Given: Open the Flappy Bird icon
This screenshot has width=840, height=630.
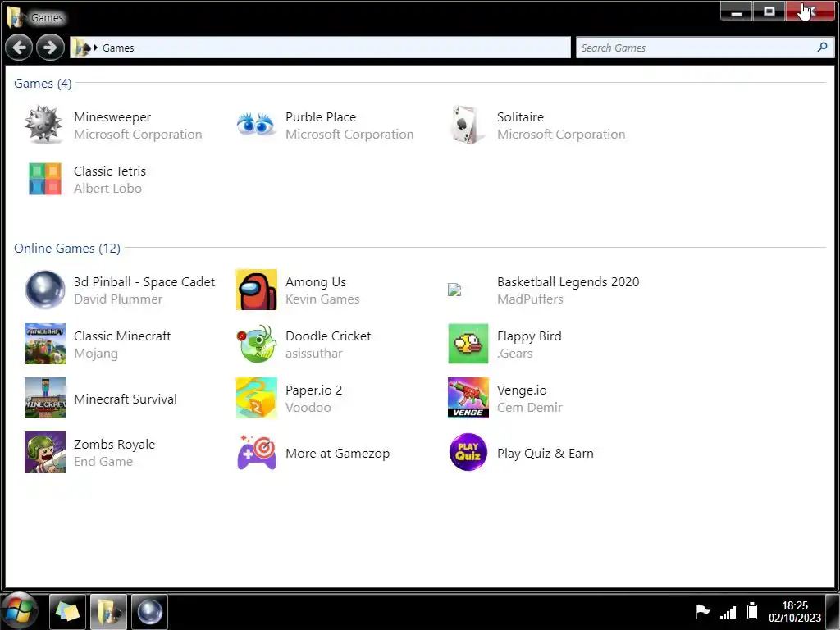Looking at the screenshot, I should click(x=468, y=344).
